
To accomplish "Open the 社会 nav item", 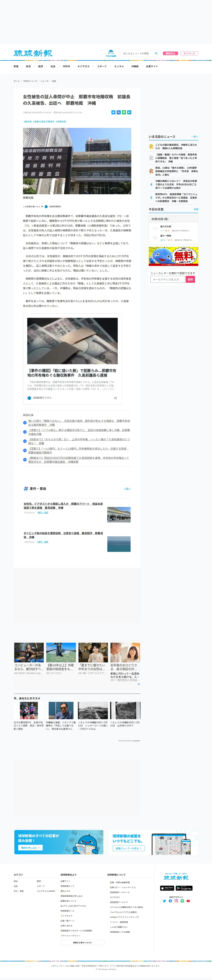I will (x=53, y=67).
